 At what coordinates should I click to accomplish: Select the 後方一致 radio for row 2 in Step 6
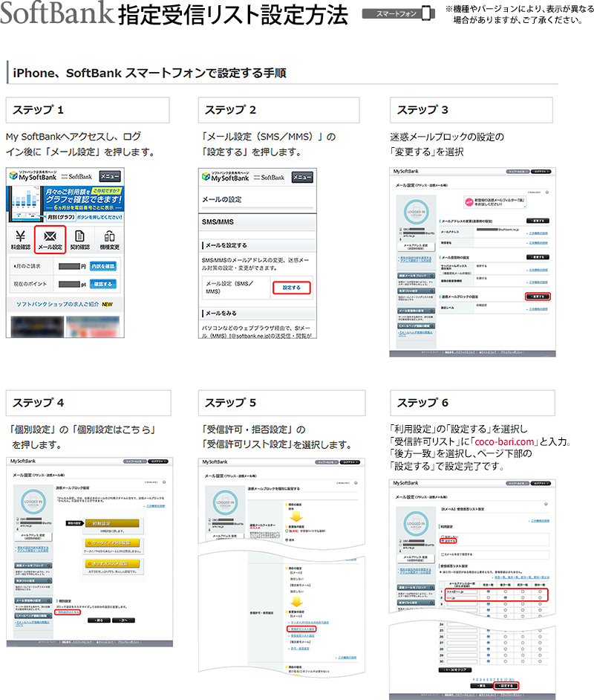click(x=505, y=597)
